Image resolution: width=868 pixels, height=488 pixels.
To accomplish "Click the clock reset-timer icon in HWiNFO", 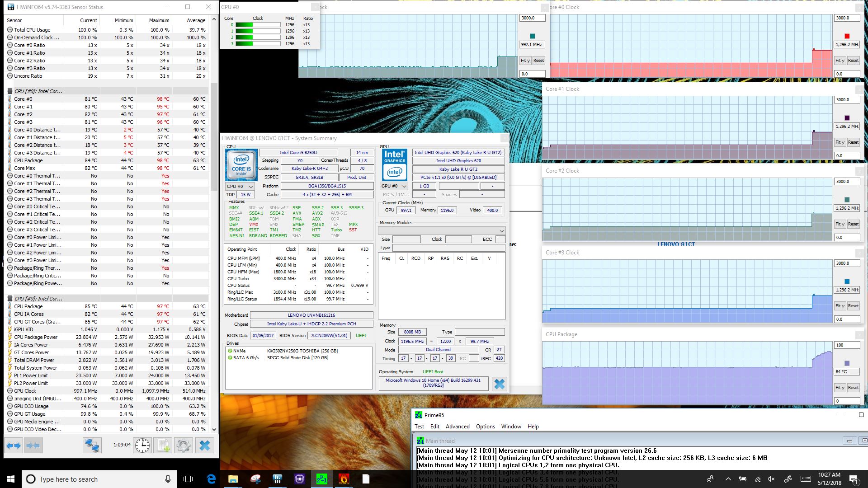I will (x=142, y=446).
